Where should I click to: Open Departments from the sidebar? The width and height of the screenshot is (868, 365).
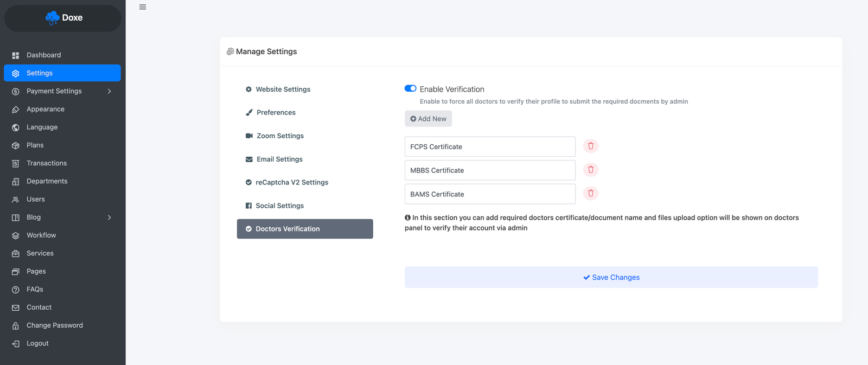(47, 181)
